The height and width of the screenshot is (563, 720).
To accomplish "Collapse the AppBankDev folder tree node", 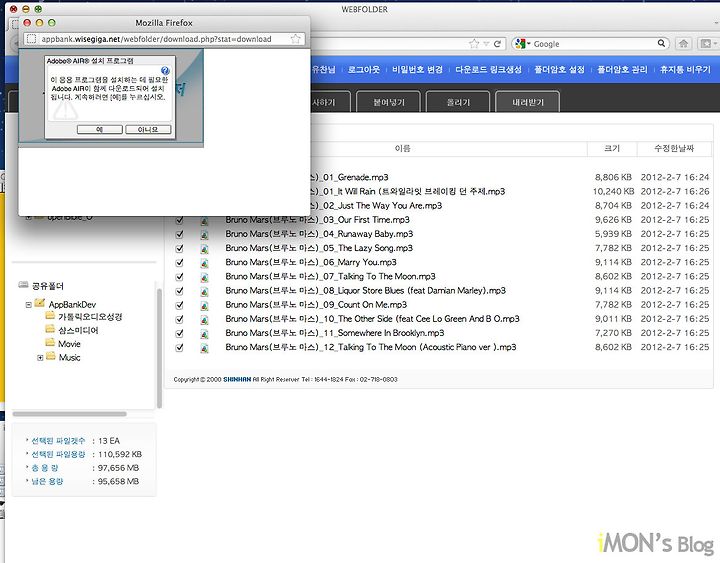I will coord(28,304).
